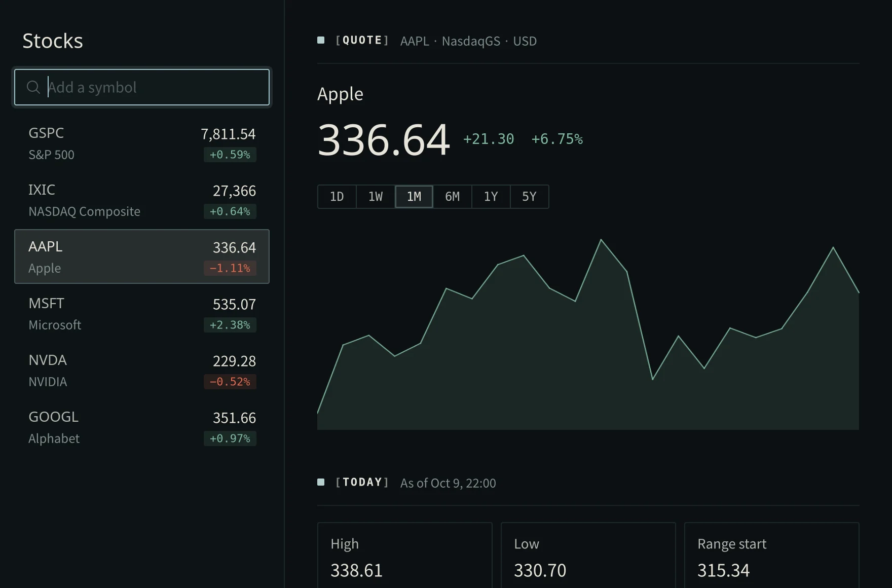Switch chart to 5Y range
The height and width of the screenshot is (588, 892).
pyautogui.click(x=530, y=197)
